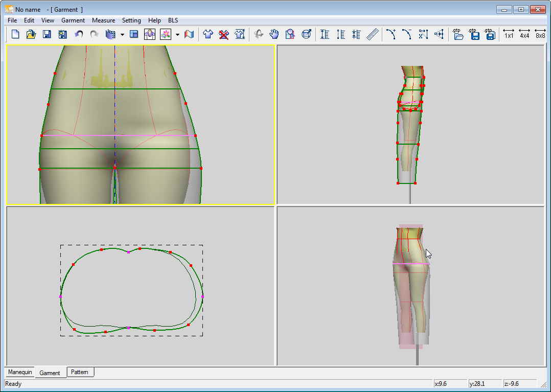This screenshot has height=392, width=551.
Task: Expand the dropdown arrow beside the flower icon
Action: pos(177,34)
